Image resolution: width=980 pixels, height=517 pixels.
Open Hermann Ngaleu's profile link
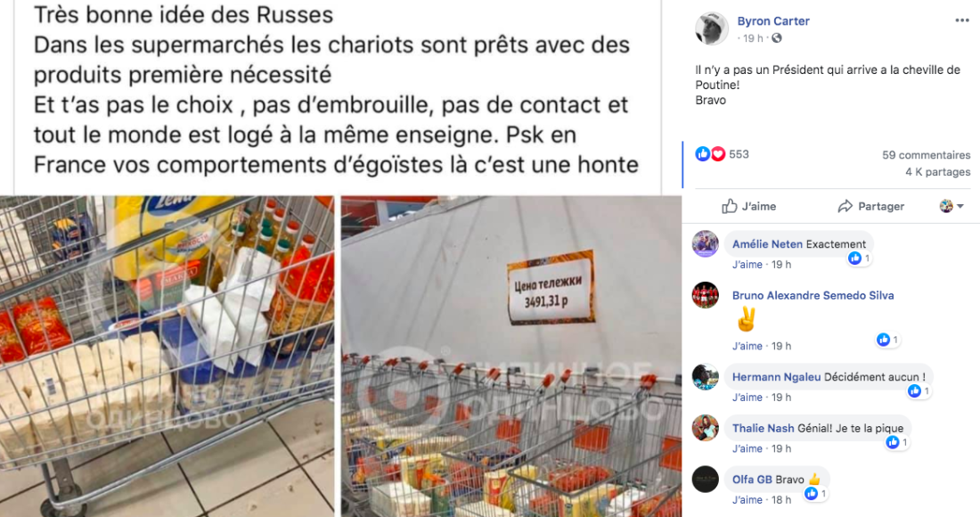776,377
